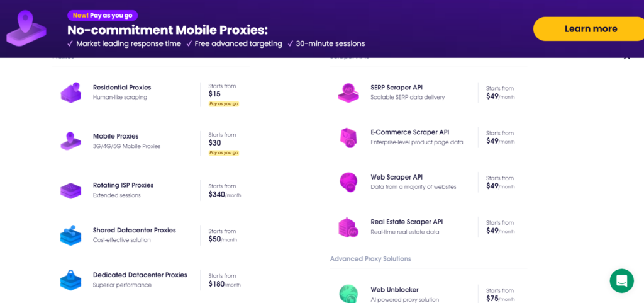Viewport: 644px width, 303px height.
Task: Click the Residential Proxies house icon
Action: coord(70,92)
